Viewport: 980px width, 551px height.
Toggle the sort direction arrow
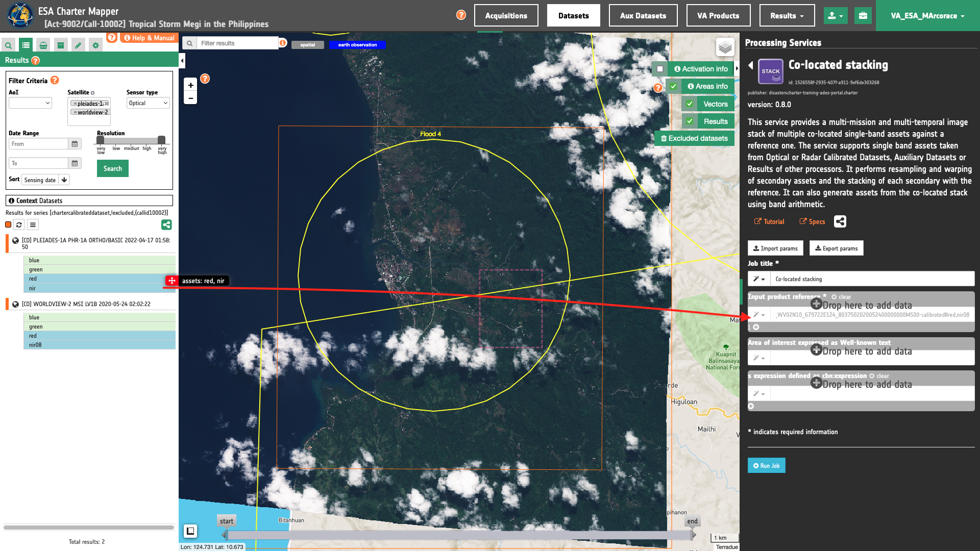click(x=64, y=180)
